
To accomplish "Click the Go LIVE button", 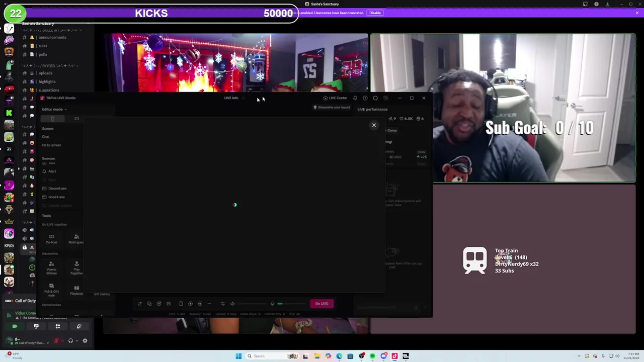I will (321, 304).
